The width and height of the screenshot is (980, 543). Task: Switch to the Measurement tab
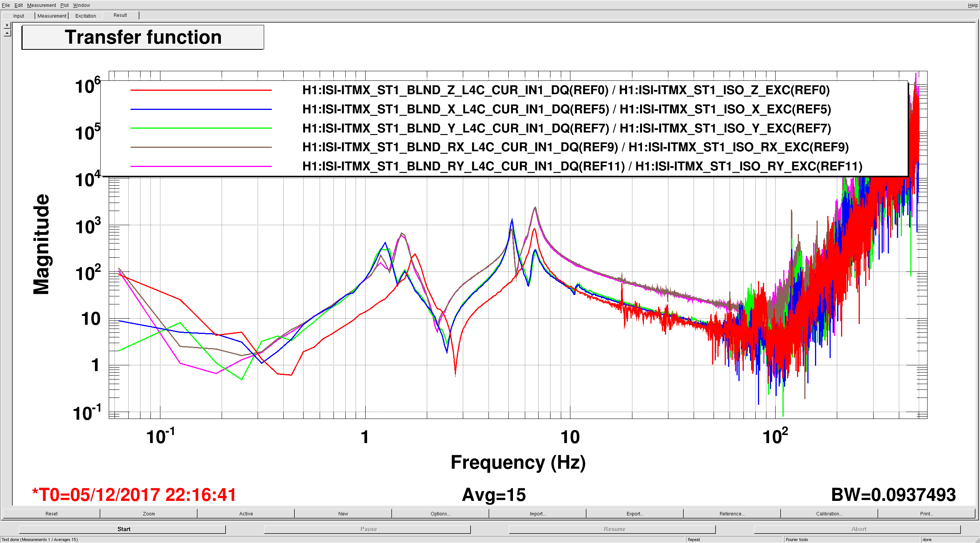[x=52, y=16]
